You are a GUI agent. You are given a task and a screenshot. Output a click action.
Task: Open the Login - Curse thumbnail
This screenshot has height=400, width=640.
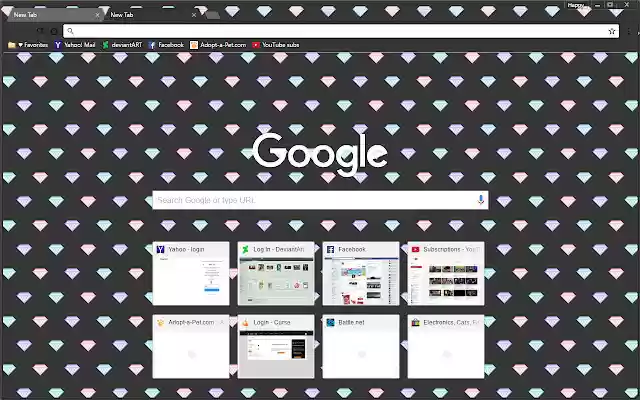tap(276, 347)
